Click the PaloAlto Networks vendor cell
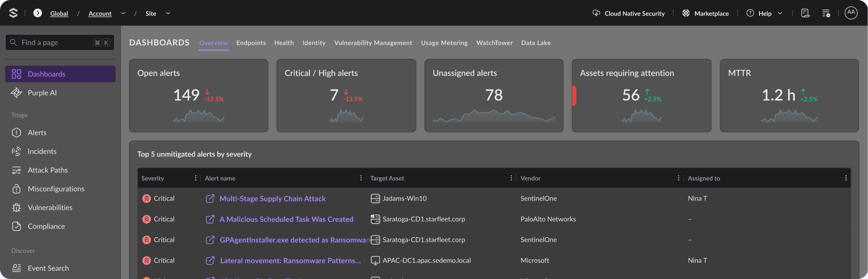The width and height of the screenshot is (868, 279). click(x=548, y=219)
